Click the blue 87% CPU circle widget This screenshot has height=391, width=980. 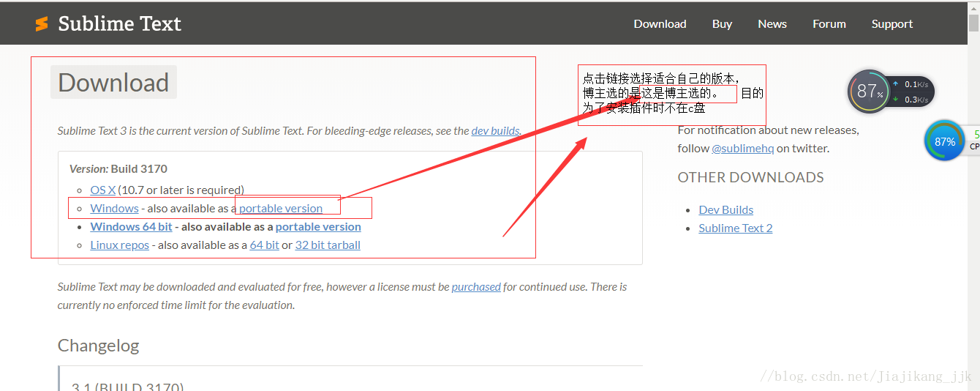coord(944,141)
